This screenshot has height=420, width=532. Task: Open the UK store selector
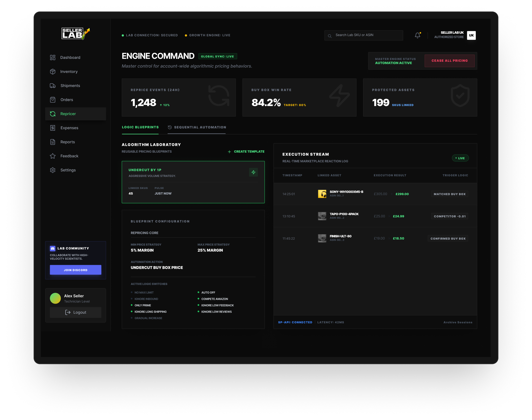tap(471, 35)
